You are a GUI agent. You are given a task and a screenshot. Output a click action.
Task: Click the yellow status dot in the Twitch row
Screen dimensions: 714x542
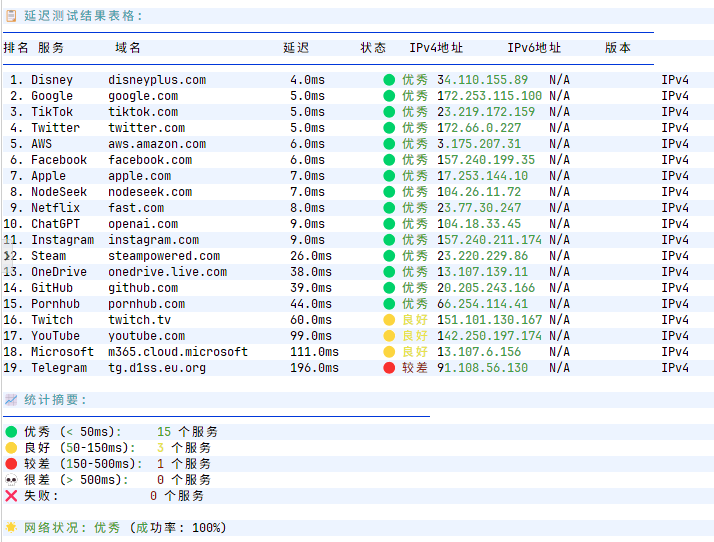point(389,320)
